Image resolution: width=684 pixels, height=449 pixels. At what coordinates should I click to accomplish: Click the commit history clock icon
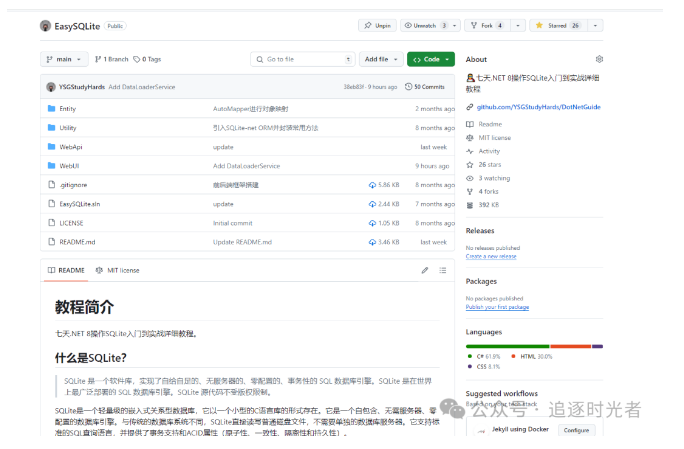(x=409, y=86)
